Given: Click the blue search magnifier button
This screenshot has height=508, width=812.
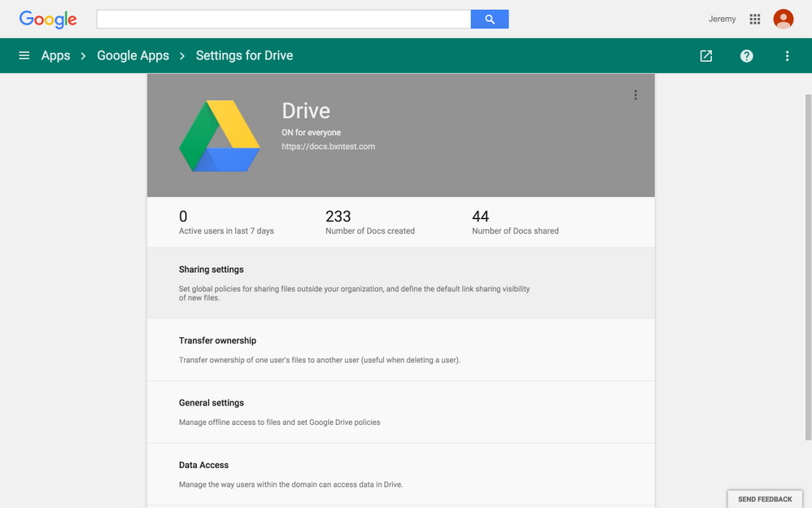Looking at the screenshot, I should tap(489, 20).
